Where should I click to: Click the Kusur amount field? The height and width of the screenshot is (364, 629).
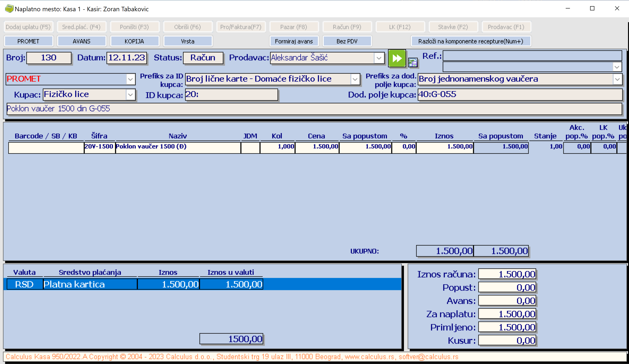pos(507,340)
